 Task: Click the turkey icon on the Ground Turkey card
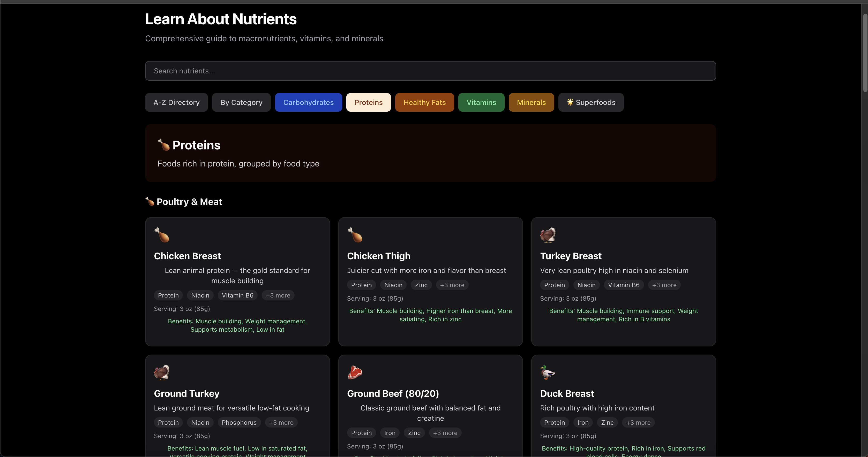161,372
